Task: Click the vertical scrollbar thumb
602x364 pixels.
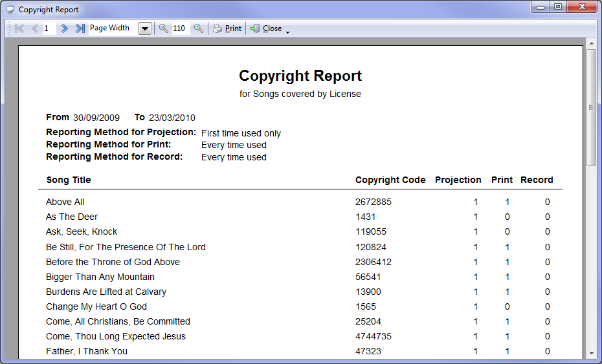Action: 591,107
